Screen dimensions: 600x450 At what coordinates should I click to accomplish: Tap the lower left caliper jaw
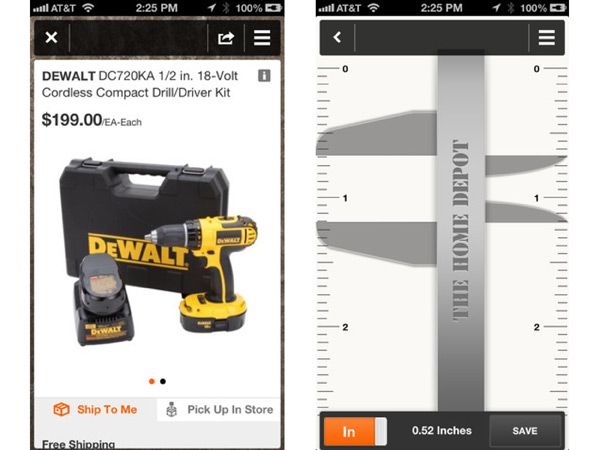377,243
